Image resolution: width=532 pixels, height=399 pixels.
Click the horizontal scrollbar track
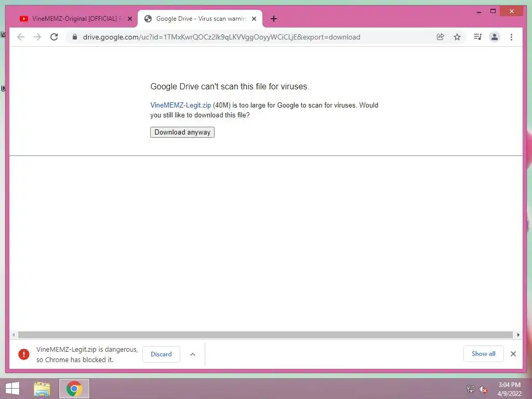click(265, 335)
